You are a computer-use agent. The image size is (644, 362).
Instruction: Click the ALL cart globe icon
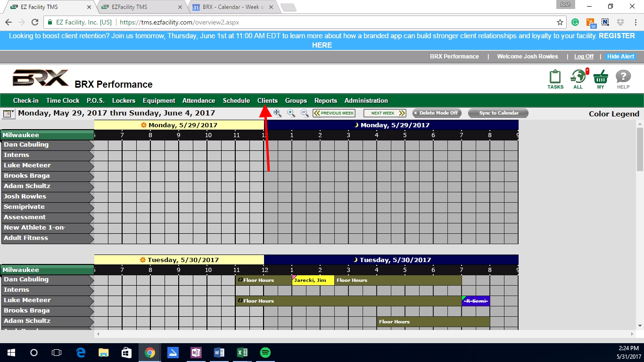578,77
